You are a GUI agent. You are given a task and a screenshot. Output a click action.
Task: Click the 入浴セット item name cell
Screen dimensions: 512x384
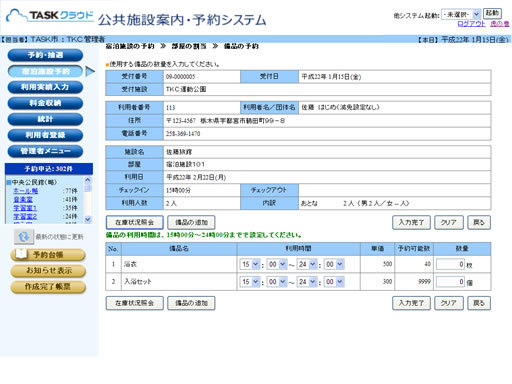pyautogui.click(x=179, y=282)
